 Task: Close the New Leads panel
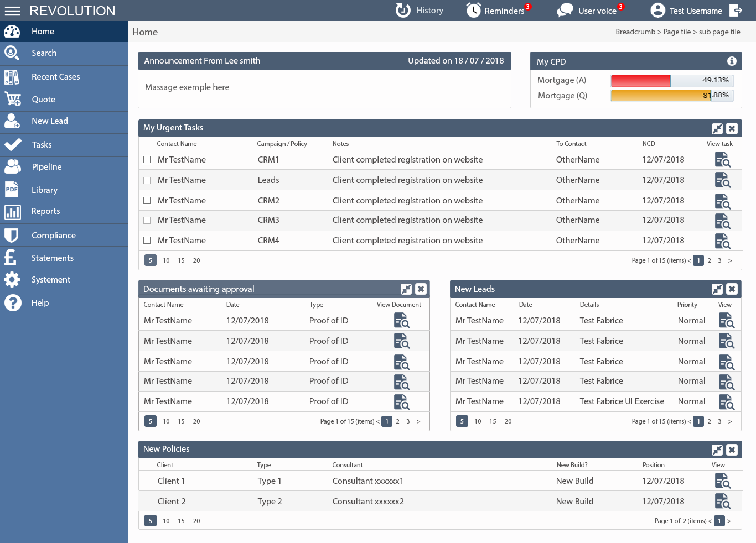click(732, 289)
